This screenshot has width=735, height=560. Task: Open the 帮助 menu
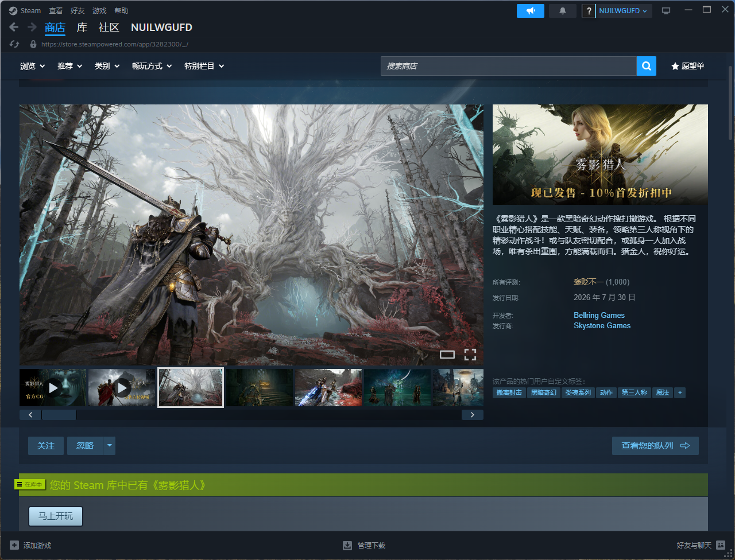click(x=121, y=11)
